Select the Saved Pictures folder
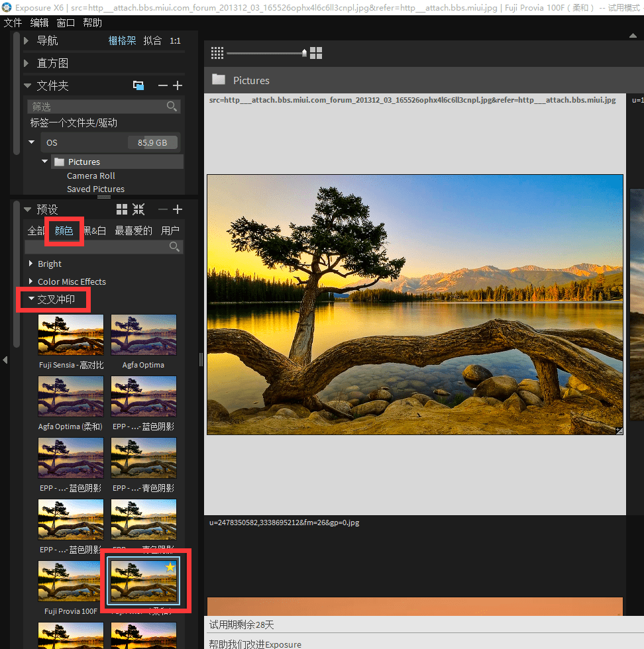Screen dimensions: 644x649 [x=95, y=189]
